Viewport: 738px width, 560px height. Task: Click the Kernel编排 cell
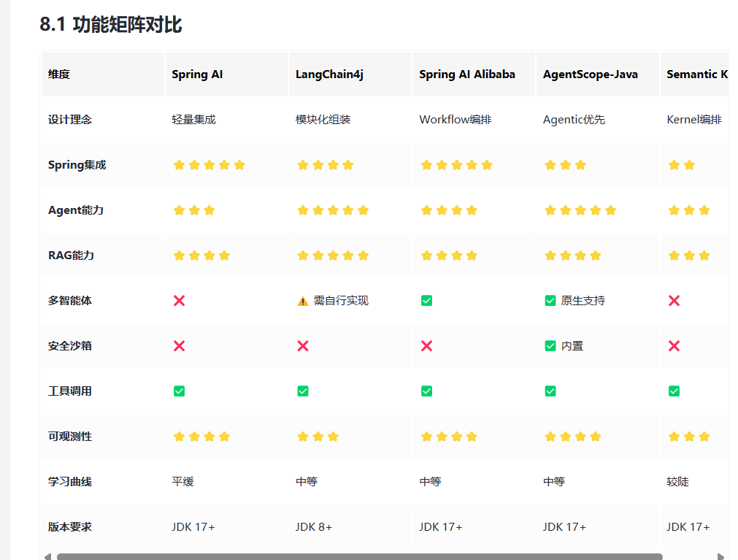point(694,120)
